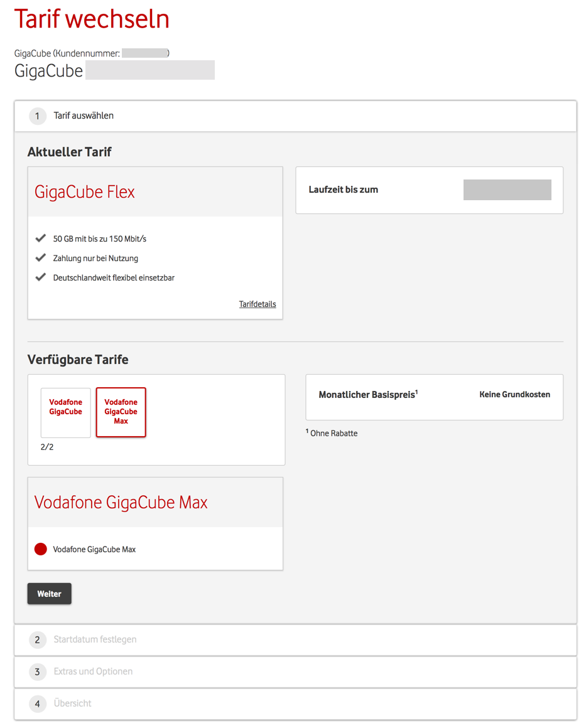586x728 pixels.
Task: Click the 'Keine Grundkosten' value
Action: pyautogui.click(x=515, y=394)
